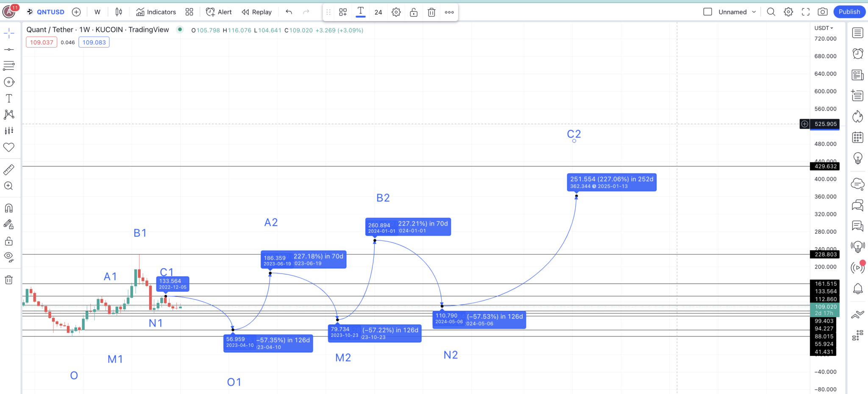Click the Publish button
This screenshot has height=394, width=868.
click(x=849, y=12)
